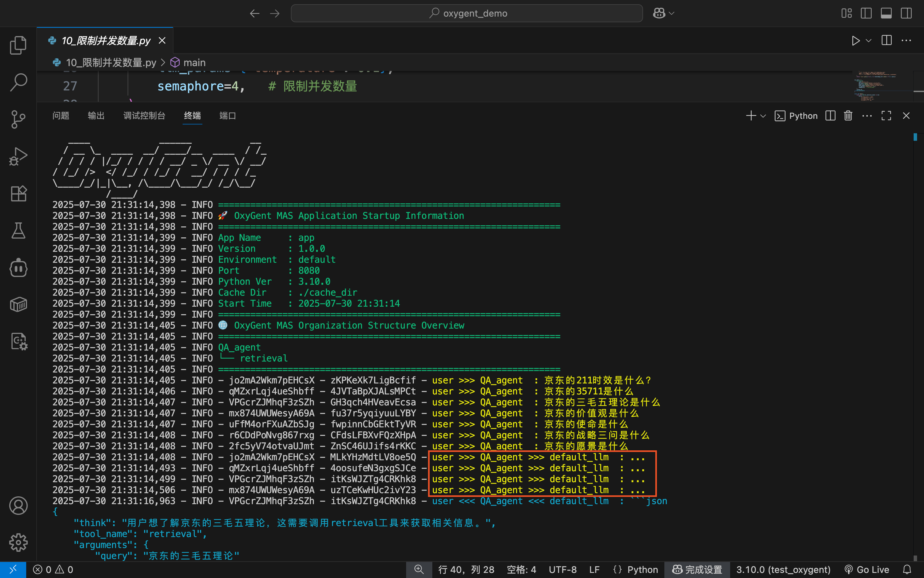This screenshot has height=578, width=924.
Task: Split the editor to the right
Action: click(887, 40)
